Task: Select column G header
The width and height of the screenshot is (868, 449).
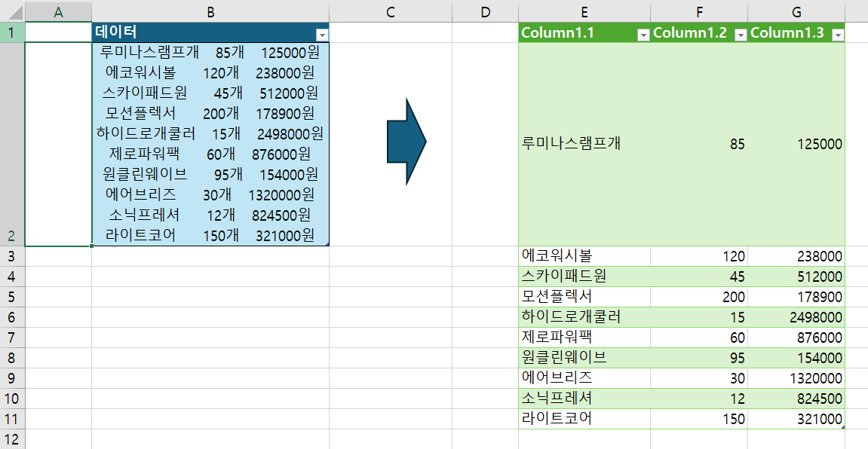Action: (x=796, y=11)
